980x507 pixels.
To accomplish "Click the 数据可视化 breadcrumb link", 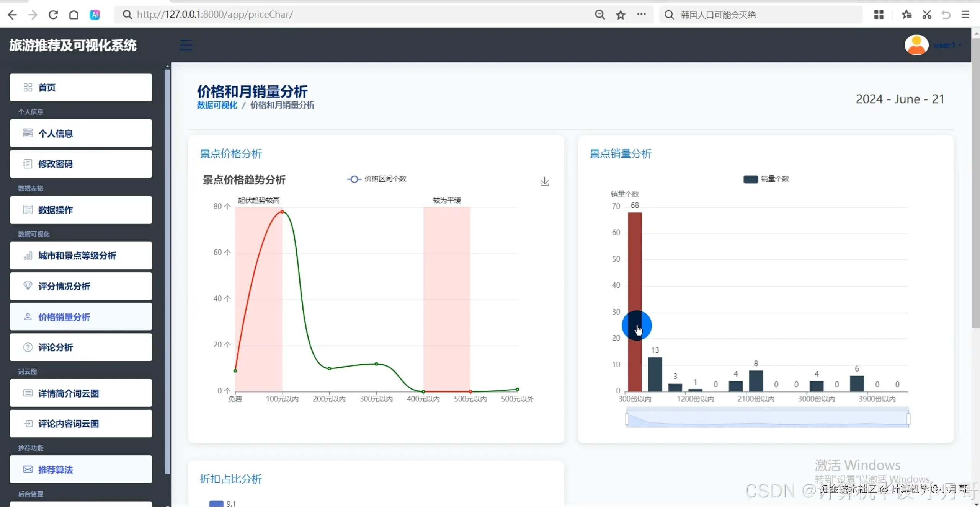I will [x=217, y=105].
